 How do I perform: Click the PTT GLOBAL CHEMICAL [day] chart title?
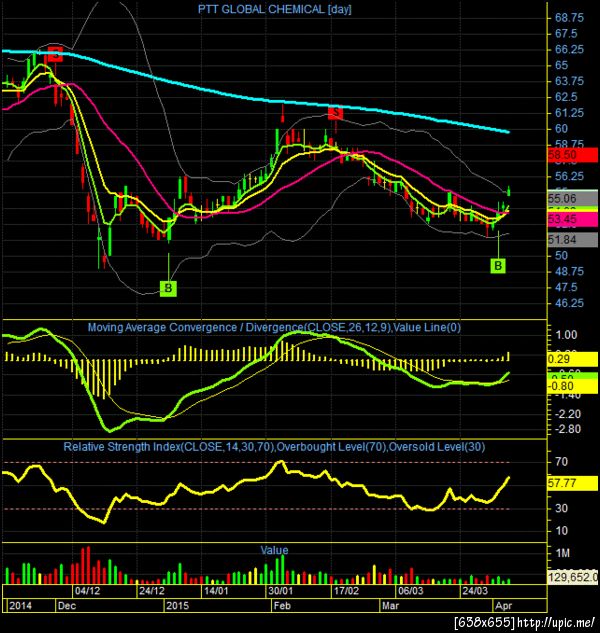tap(275, 9)
